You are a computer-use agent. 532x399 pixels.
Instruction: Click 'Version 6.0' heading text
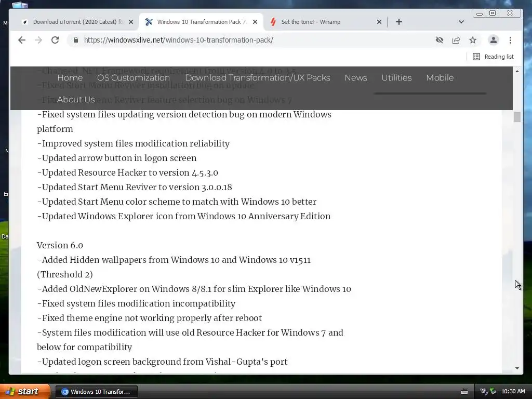pos(60,245)
